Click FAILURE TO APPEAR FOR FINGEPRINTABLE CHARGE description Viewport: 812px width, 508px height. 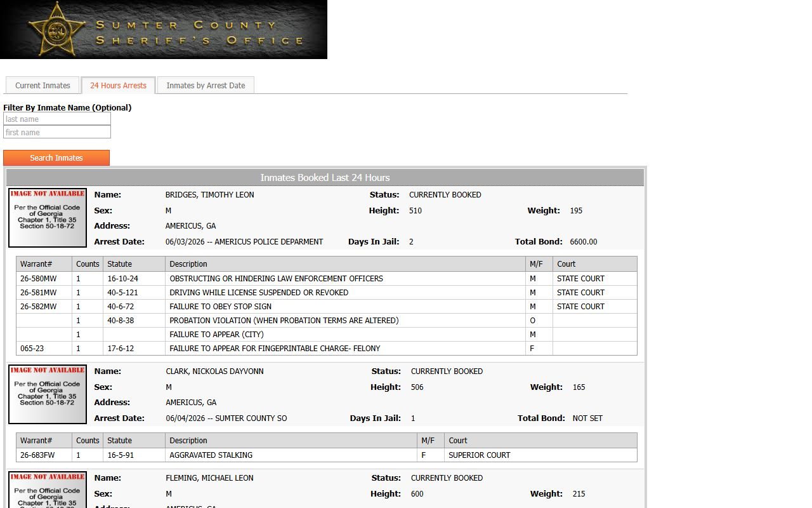275,349
